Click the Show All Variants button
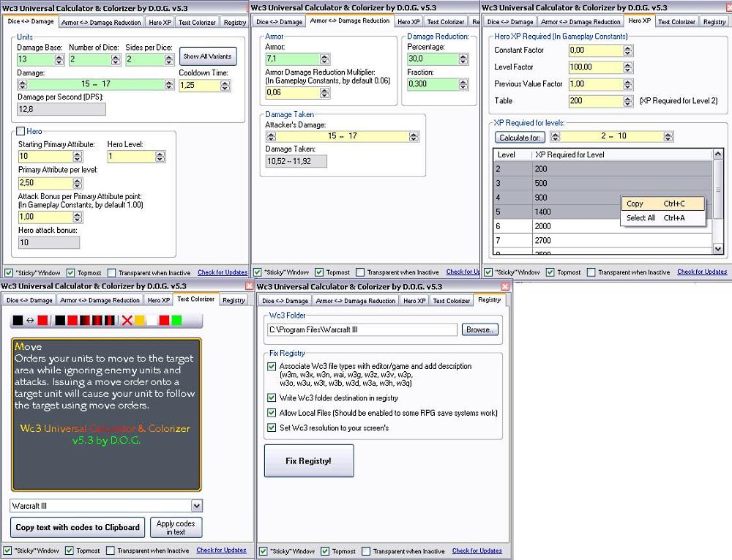Image resolution: width=732 pixels, height=560 pixels. coord(208,56)
